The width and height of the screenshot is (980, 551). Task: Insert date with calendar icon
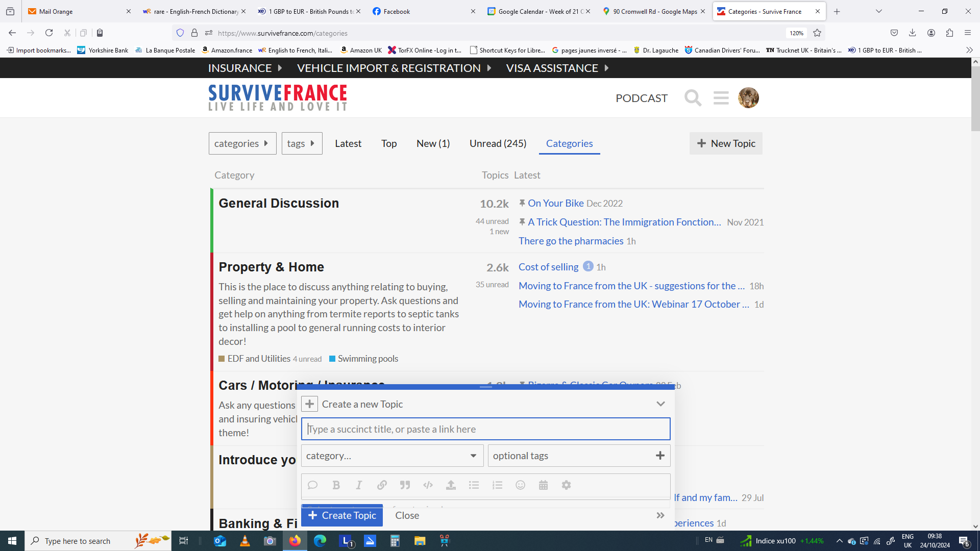(x=543, y=485)
